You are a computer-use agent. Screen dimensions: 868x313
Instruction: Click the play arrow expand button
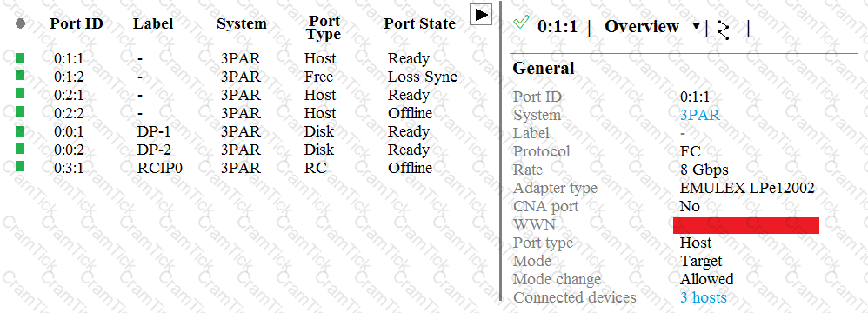click(x=481, y=15)
